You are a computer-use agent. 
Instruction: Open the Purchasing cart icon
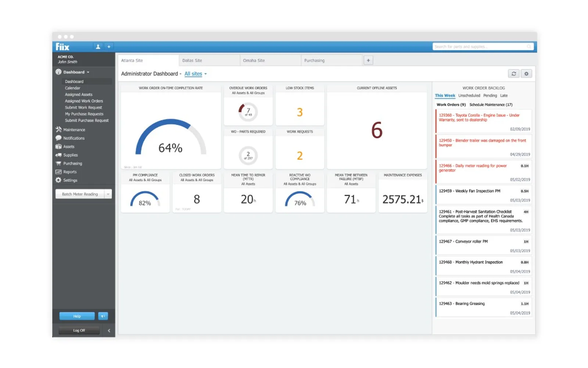(58, 163)
